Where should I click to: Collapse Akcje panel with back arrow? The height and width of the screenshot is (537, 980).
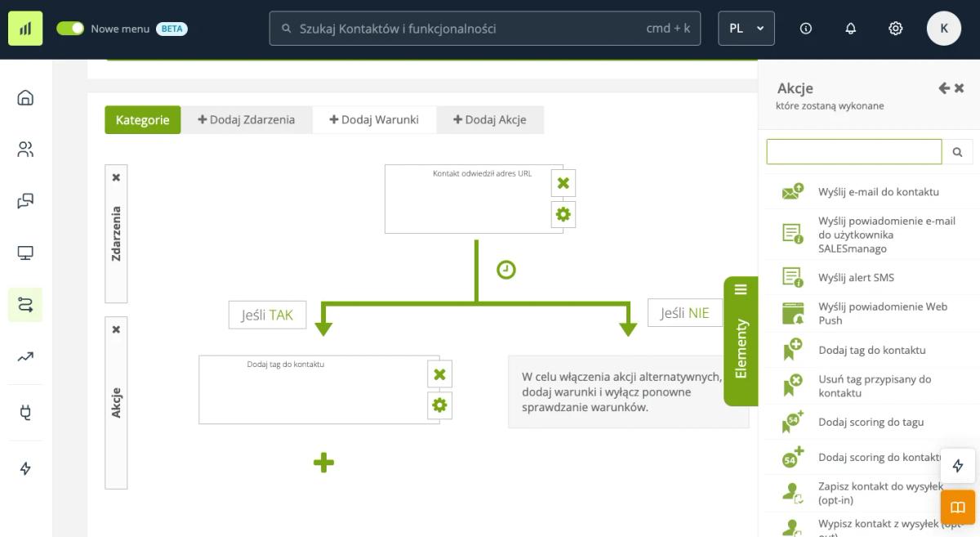coord(944,88)
